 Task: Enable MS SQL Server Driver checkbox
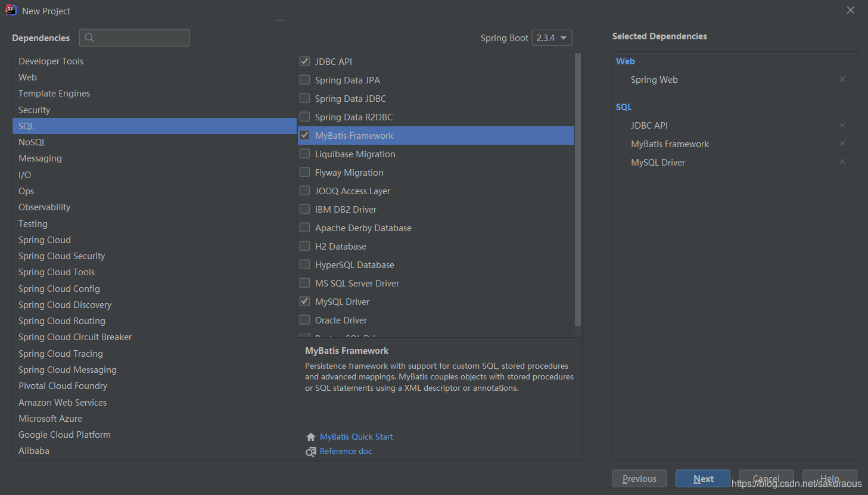click(304, 283)
